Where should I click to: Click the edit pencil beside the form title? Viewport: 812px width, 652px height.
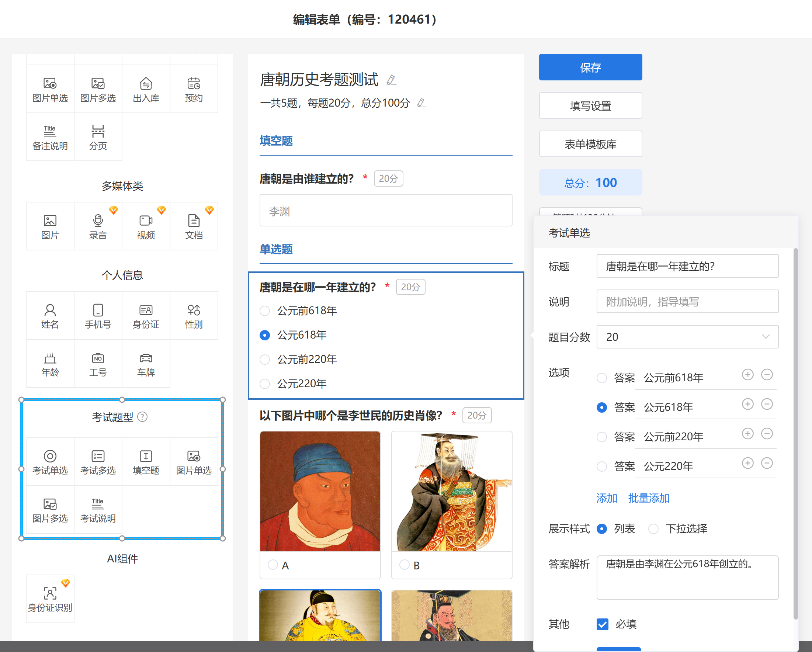(391, 80)
